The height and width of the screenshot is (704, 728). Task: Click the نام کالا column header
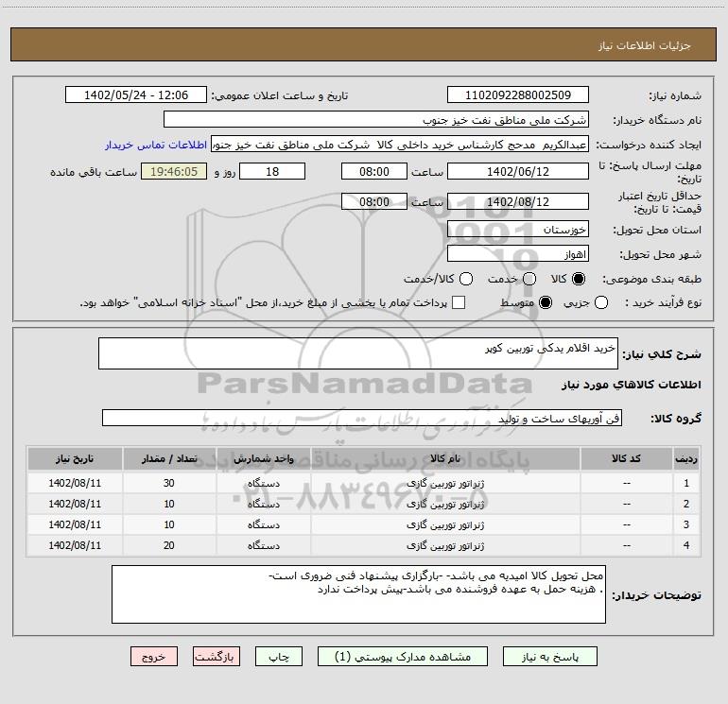click(445, 458)
